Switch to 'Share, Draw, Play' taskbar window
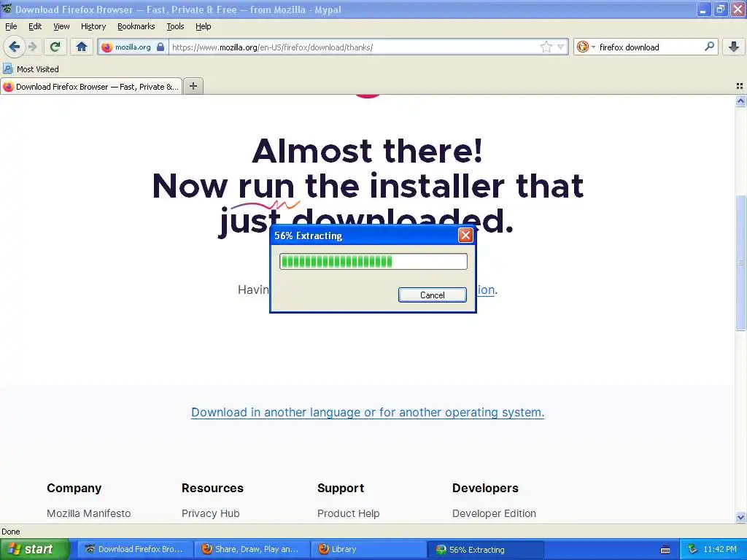Viewport: 747px width, 560px height. point(252,549)
